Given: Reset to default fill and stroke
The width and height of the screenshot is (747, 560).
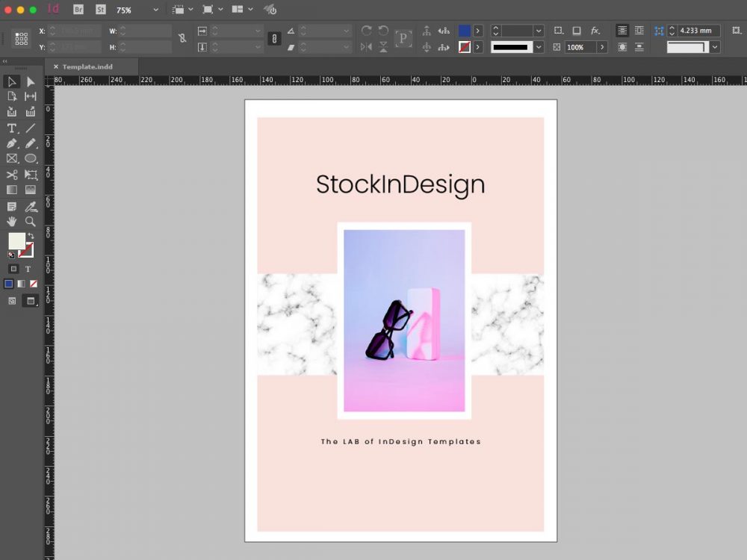Looking at the screenshot, I should coord(11,255).
